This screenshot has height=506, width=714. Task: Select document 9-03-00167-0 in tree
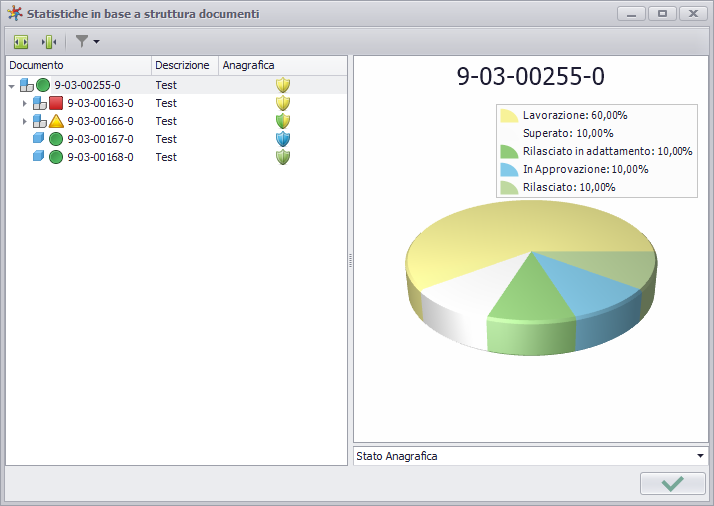(100, 139)
